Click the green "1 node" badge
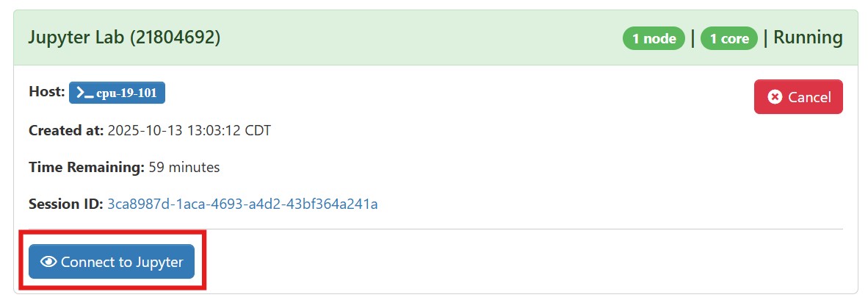Screen dimensions: 868x303 pos(654,38)
